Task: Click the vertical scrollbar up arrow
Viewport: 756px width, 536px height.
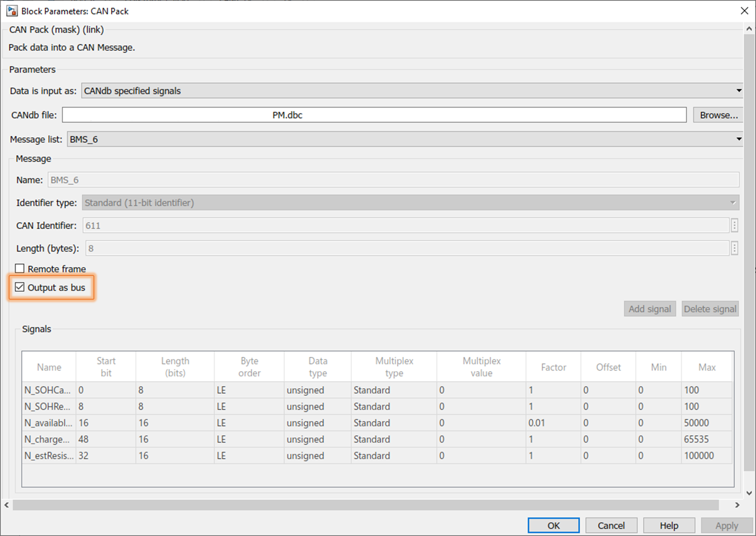Action: [x=749, y=29]
